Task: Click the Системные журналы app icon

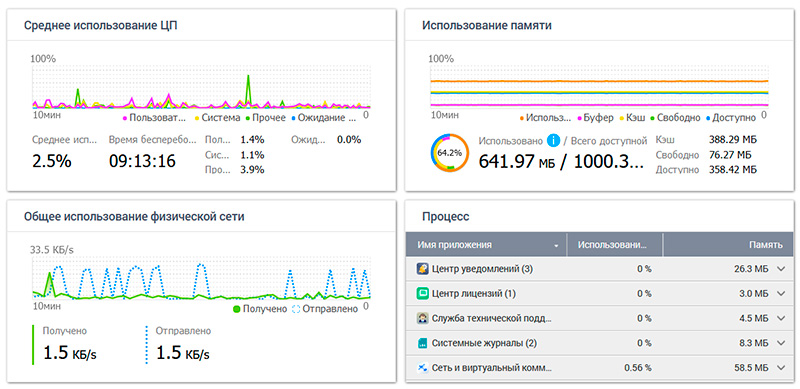Action: [x=422, y=343]
